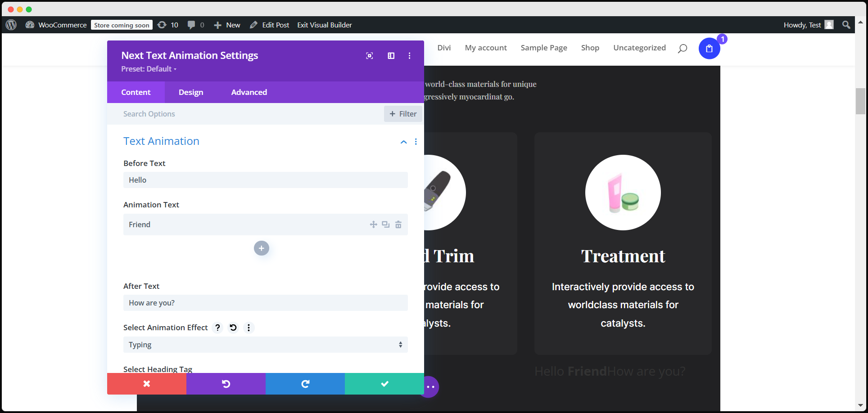Switch to the Content tab

(x=136, y=92)
